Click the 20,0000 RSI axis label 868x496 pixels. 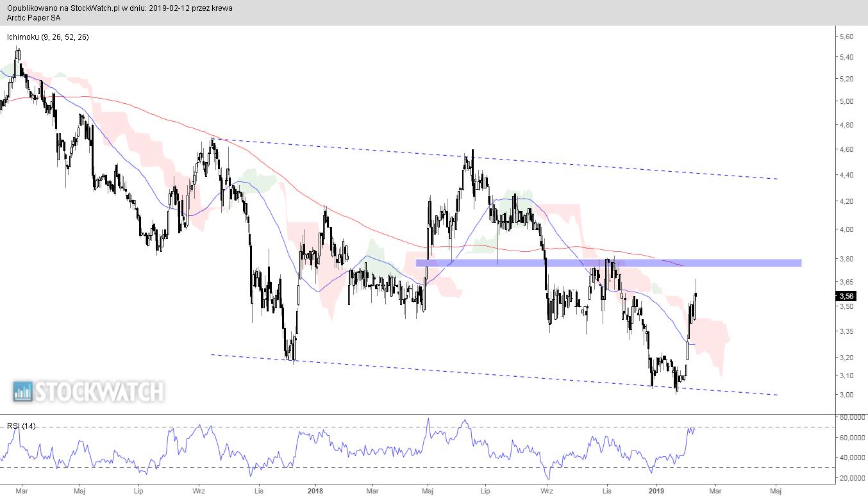[x=852, y=478]
